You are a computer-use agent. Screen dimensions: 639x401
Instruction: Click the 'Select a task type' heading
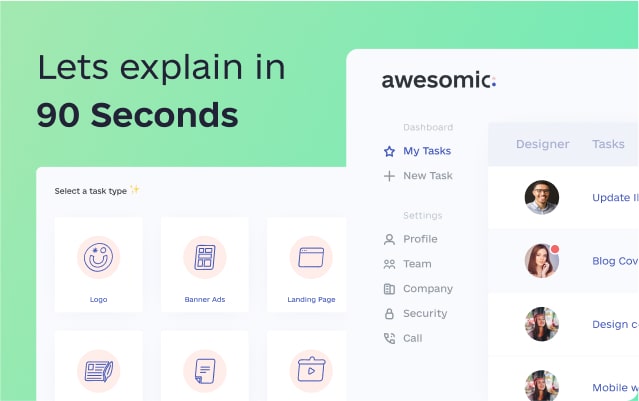pyautogui.click(x=90, y=191)
